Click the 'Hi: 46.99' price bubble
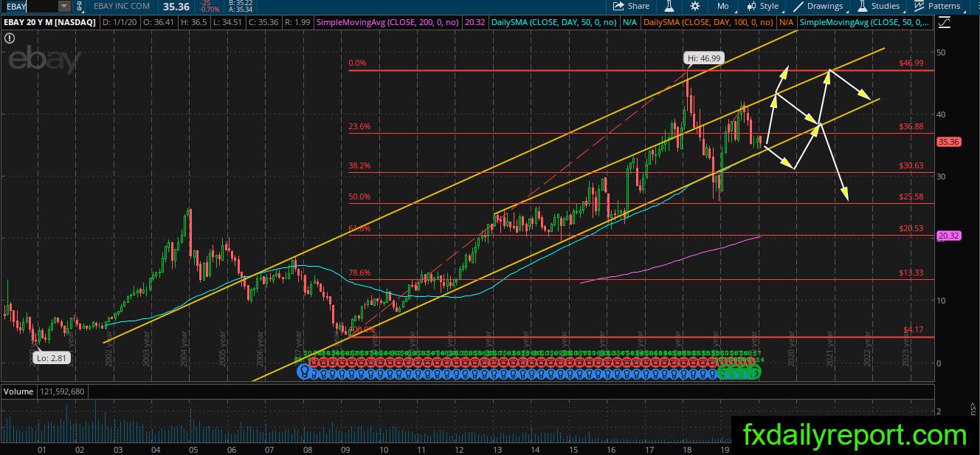This screenshot has width=980, height=455. pos(704,57)
